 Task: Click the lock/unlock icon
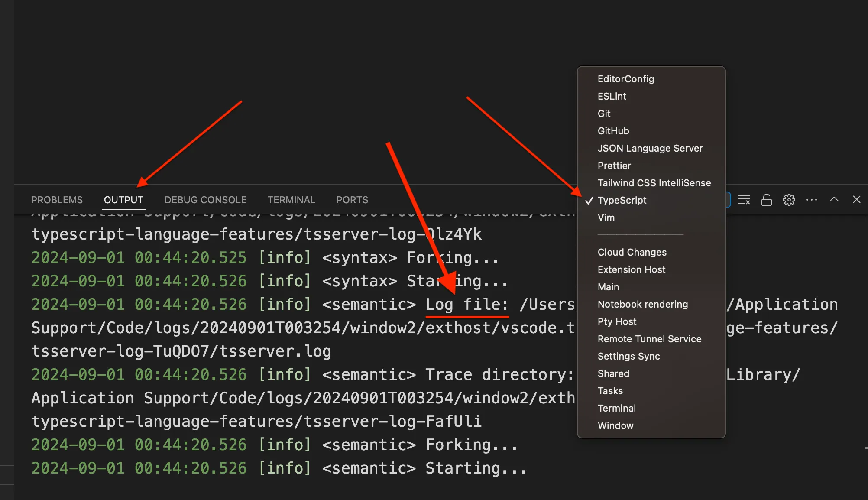pyautogui.click(x=766, y=200)
